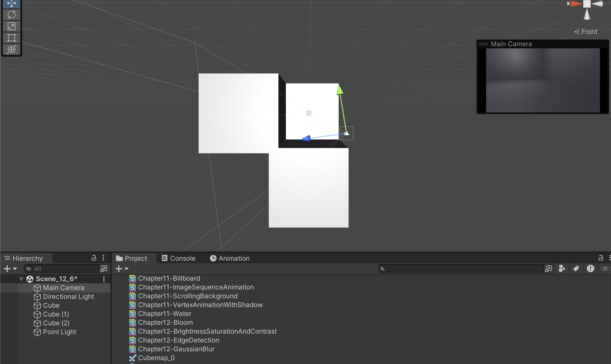Select the Rotate tool in scene toolbar
The height and width of the screenshot is (364, 611).
coord(11,15)
